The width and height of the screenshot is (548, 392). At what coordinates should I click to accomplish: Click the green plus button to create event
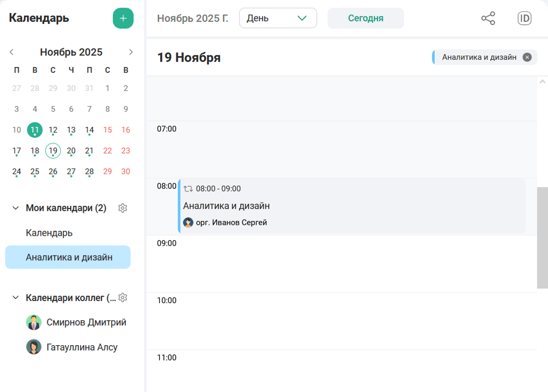pyautogui.click(x=123, y=19)
